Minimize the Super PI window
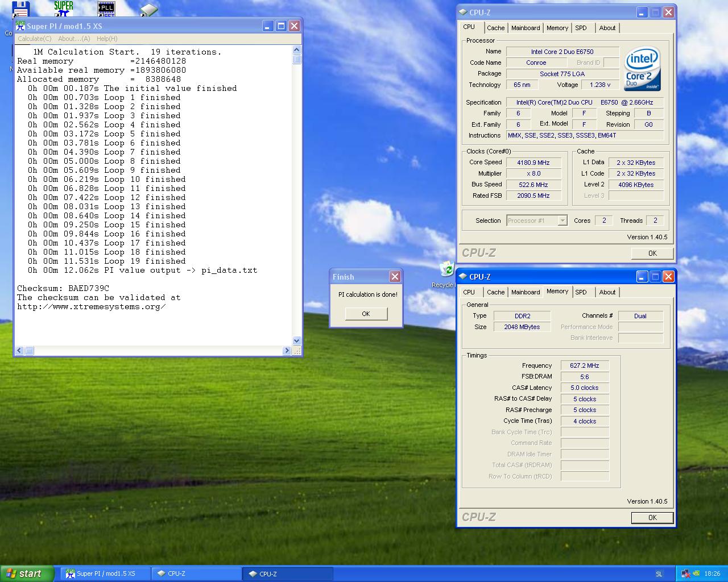This screenshot has height=582, width=728. click(x=268, y=26)
